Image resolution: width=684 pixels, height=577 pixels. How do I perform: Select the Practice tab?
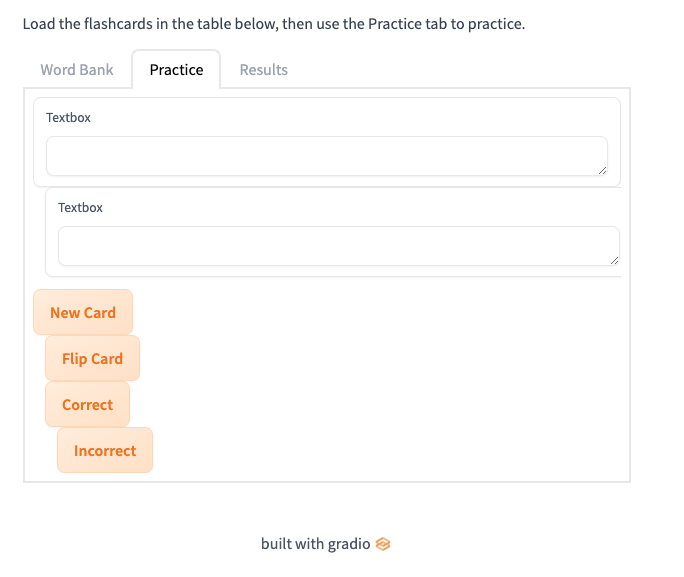[x=176, y=70]
